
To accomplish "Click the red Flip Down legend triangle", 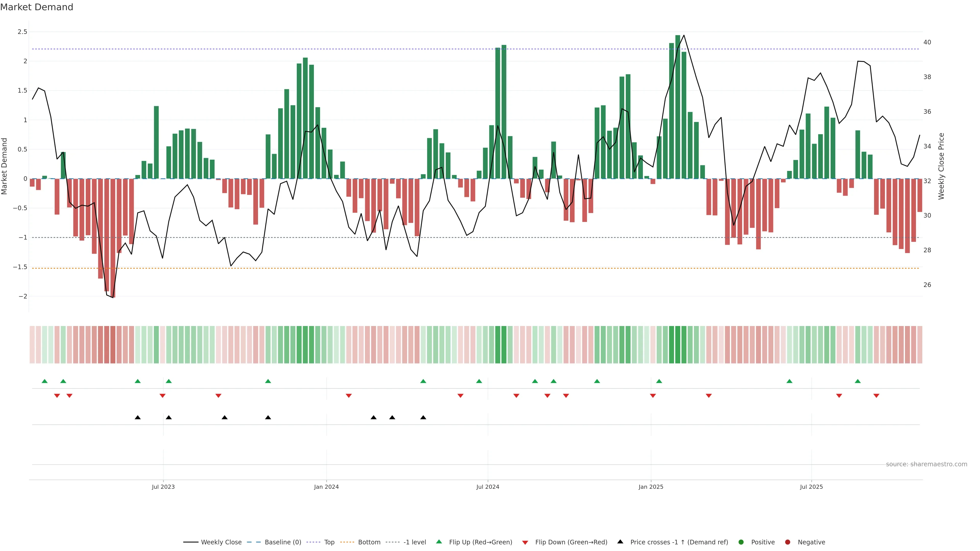I will click(525, 542).
